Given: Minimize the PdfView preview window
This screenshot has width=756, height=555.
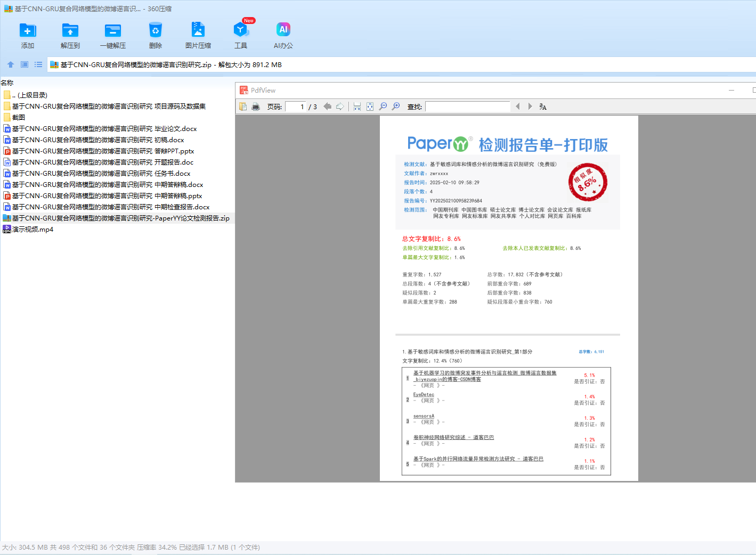Looking at the screenshot, I should (x=731, y=90).
